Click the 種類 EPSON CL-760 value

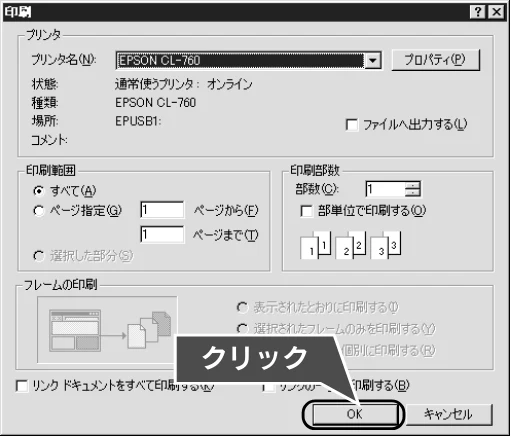click(155, 103)
